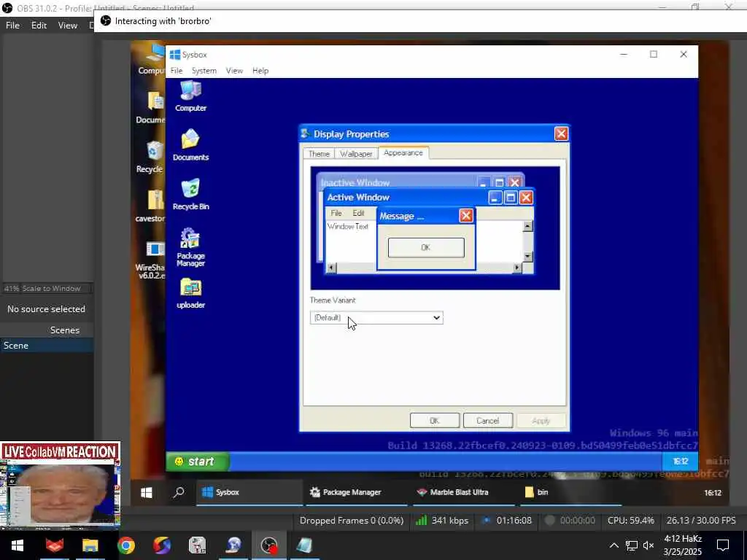The width and height of the screenshot is (747, 560).
Task: Click the Apply button in Display Properties
Action: pos(541,421)
